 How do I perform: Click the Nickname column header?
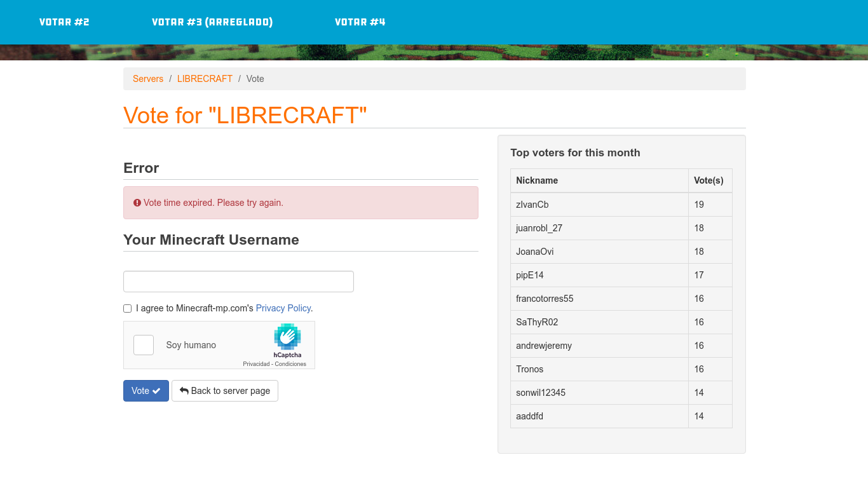pyautogui.click(x=537, y=180)
